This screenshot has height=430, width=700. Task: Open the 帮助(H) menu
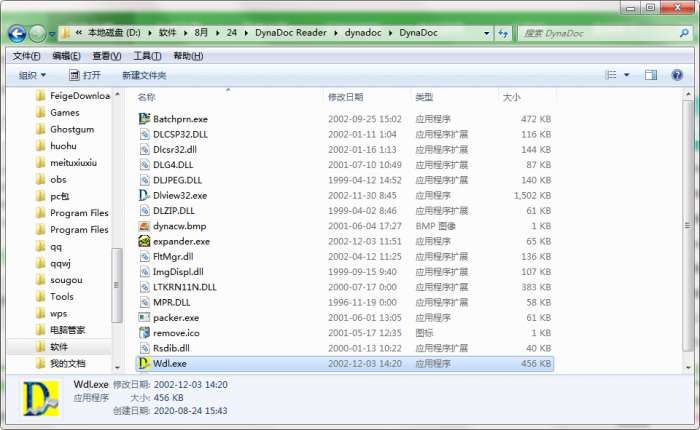click(x=188, y=56)
